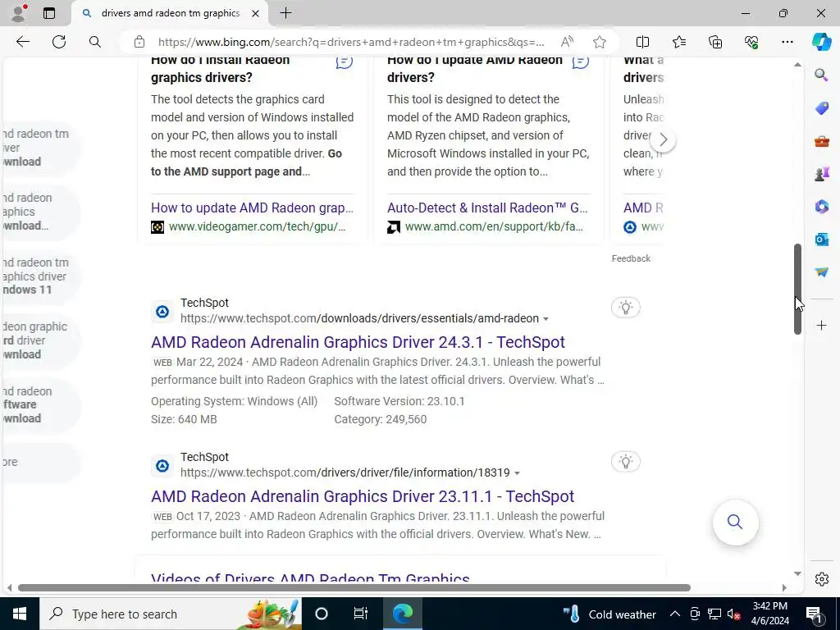Open www.videogamer.com source link

click(257, 226)
